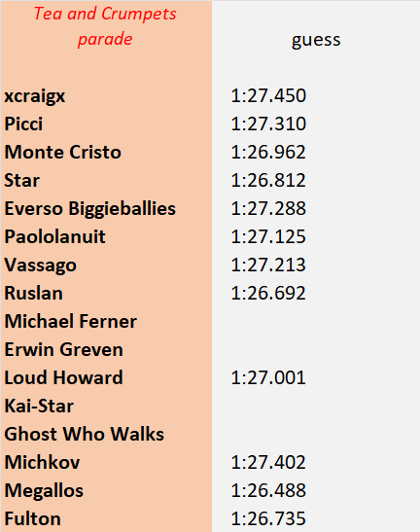Select empty guess cell for Erwin Greven
This screenshot has height=532, width=420.
tap(316, 349)
